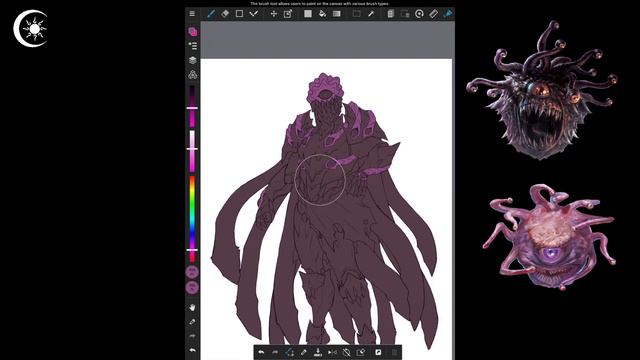The width and height of the screenshot is (640, 360).
Task: Select the rectangle shape tool
Action: coord(239,13)
